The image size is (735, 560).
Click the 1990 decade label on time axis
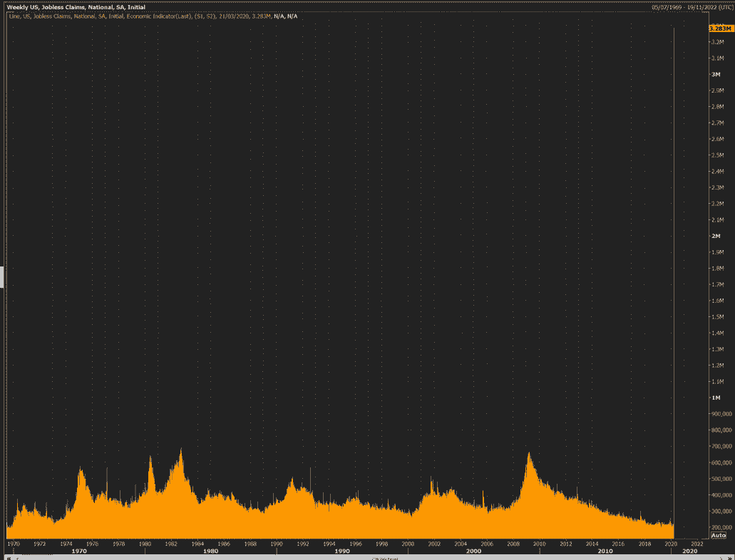point(341,551)
